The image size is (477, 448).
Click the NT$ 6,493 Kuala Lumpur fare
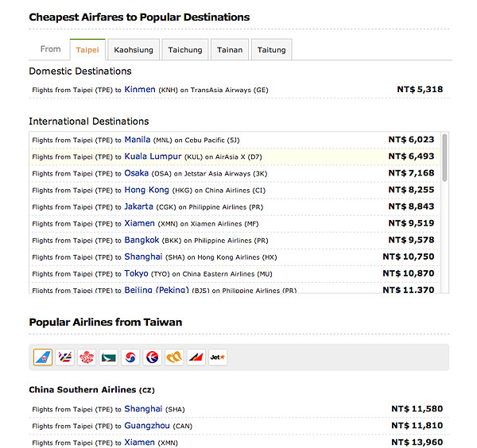411,156
